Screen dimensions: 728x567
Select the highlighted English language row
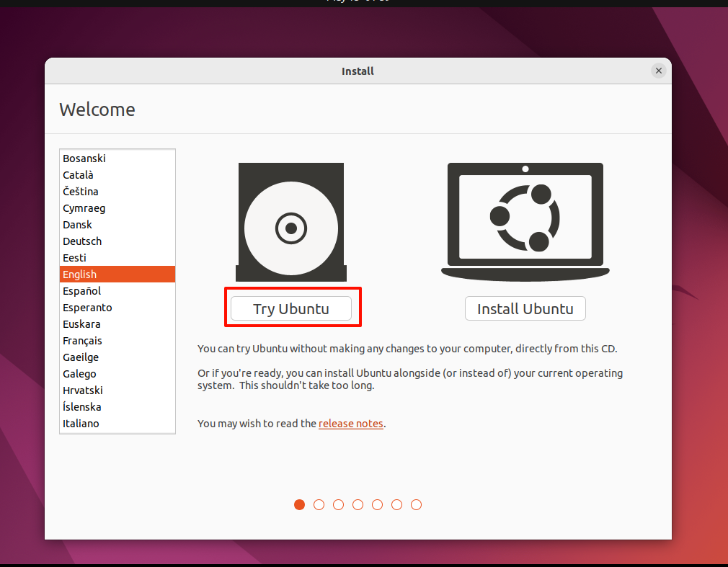pyautogui.click(x=117, y=274)
